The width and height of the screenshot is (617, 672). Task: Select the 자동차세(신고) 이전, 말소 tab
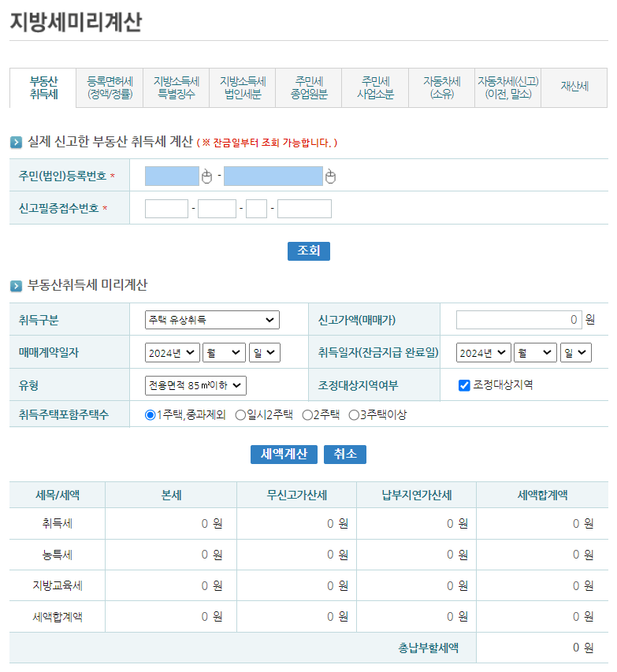[x=508, y=88]
